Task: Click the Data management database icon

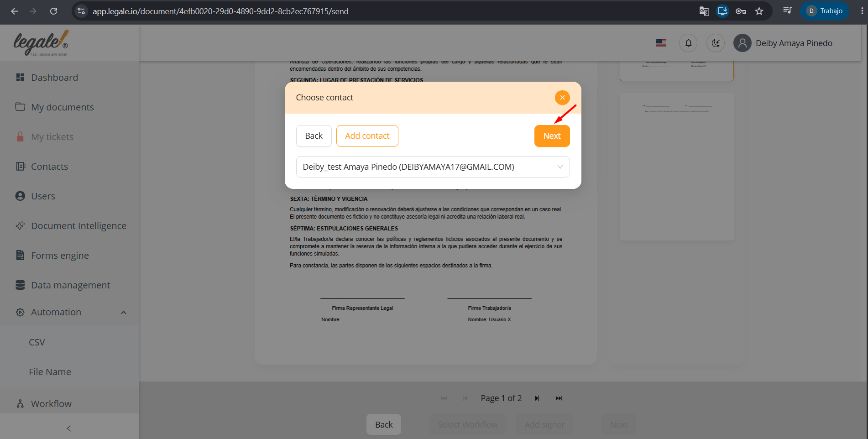Action: pos(21,285)
